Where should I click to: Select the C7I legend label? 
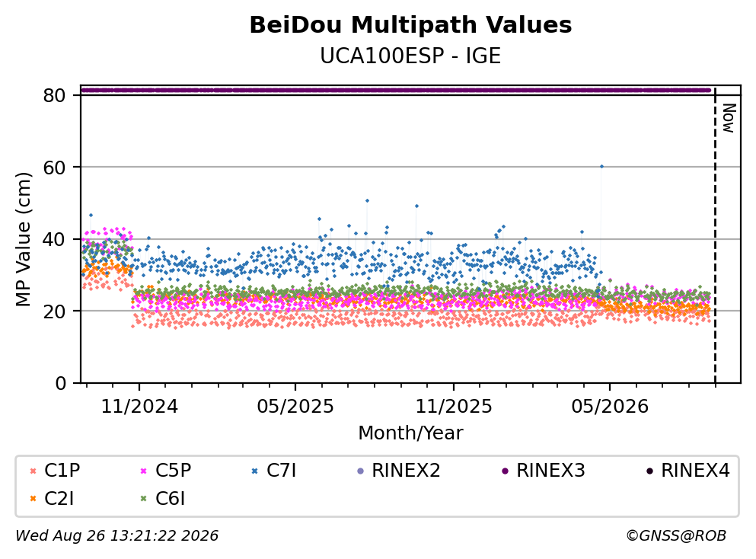point(282,470)
